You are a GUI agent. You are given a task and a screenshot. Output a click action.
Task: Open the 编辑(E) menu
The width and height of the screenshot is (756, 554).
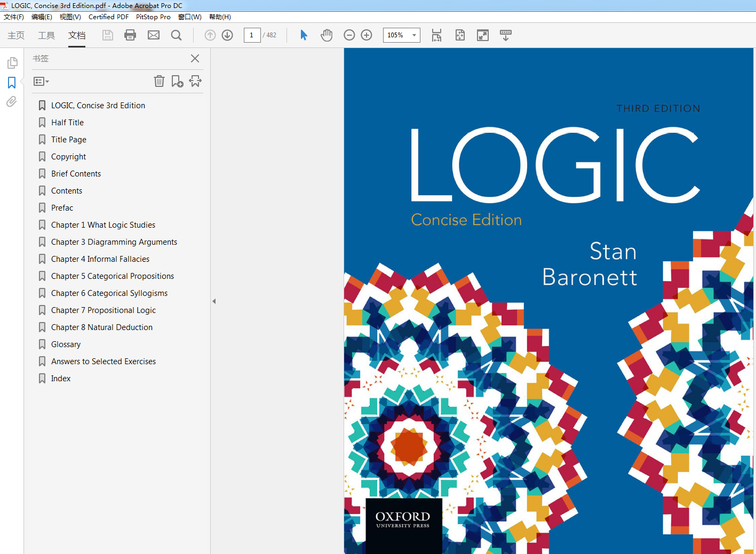tap(42, 17)
